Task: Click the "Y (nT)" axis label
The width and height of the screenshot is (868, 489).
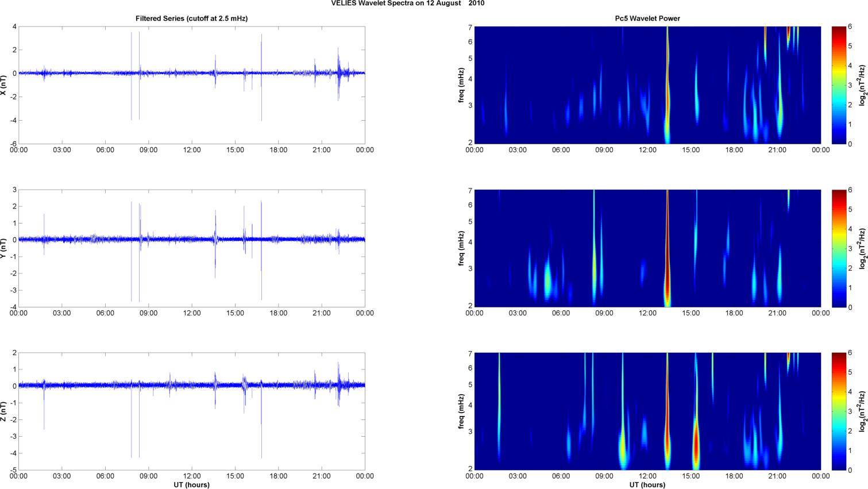Action: pyautogui.click(x=4, y=248)
